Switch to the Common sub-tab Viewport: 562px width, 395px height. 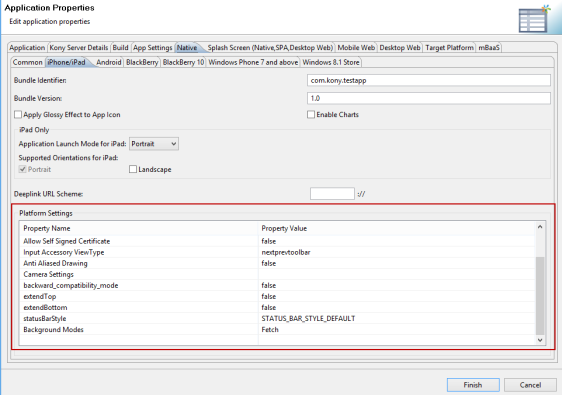[x=28, y=62]
